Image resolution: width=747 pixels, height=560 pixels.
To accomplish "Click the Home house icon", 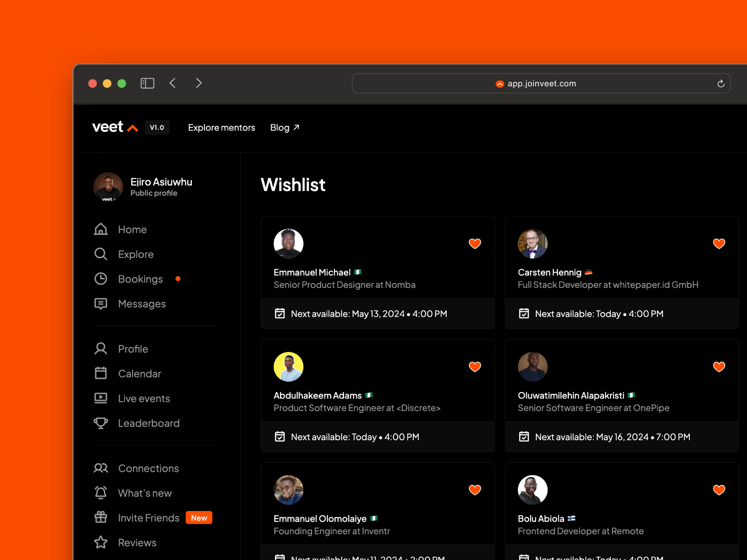I will click(101, 229).
